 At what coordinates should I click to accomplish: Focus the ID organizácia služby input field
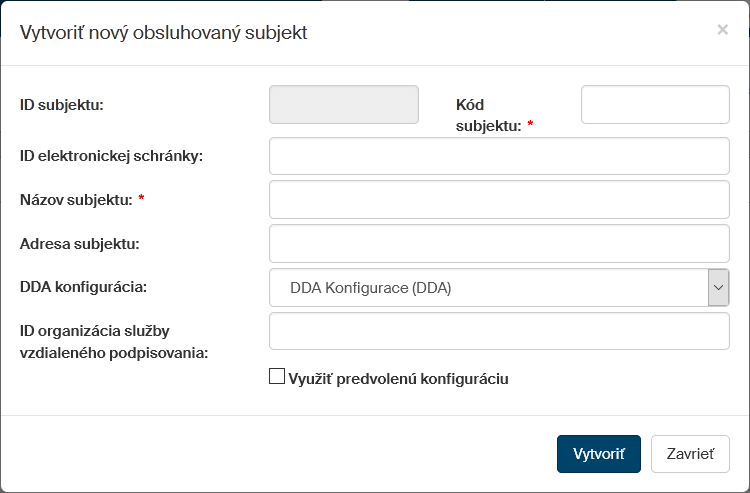[x=499, y=331]
